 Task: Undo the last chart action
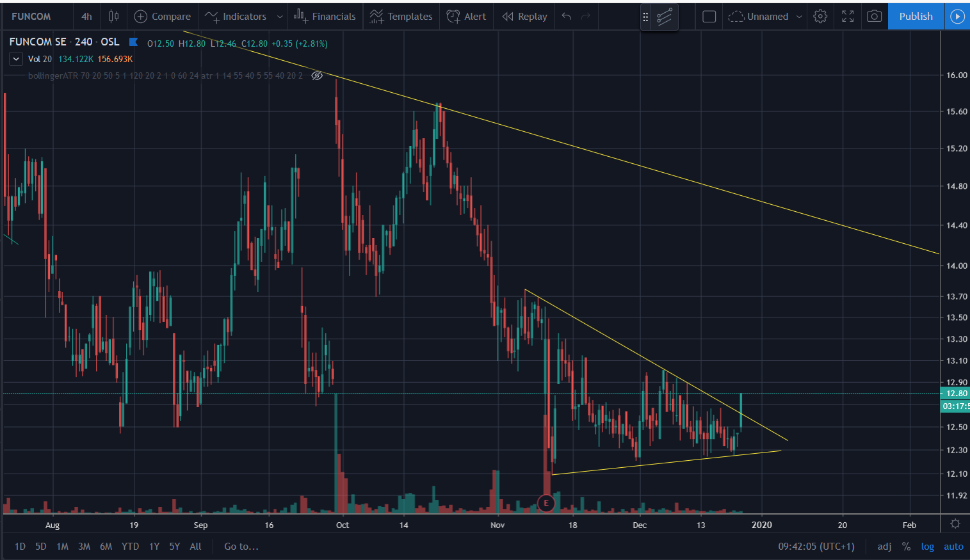click(566, 16)
